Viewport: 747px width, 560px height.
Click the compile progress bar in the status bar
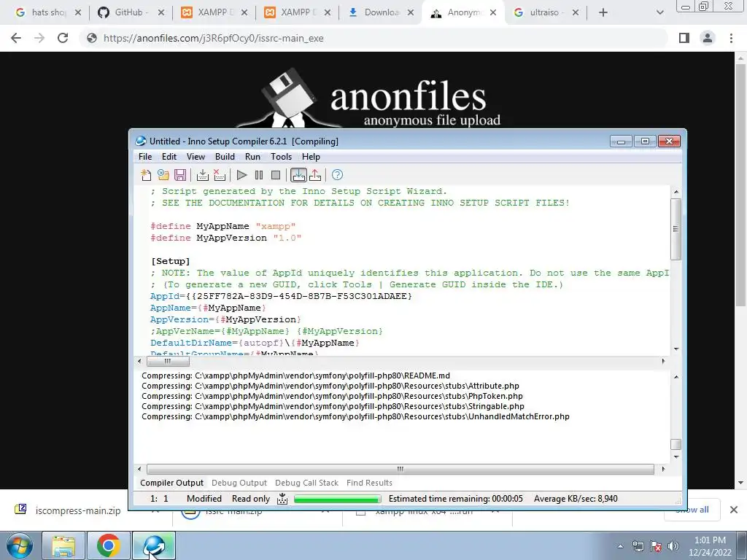tap(337, 499)
